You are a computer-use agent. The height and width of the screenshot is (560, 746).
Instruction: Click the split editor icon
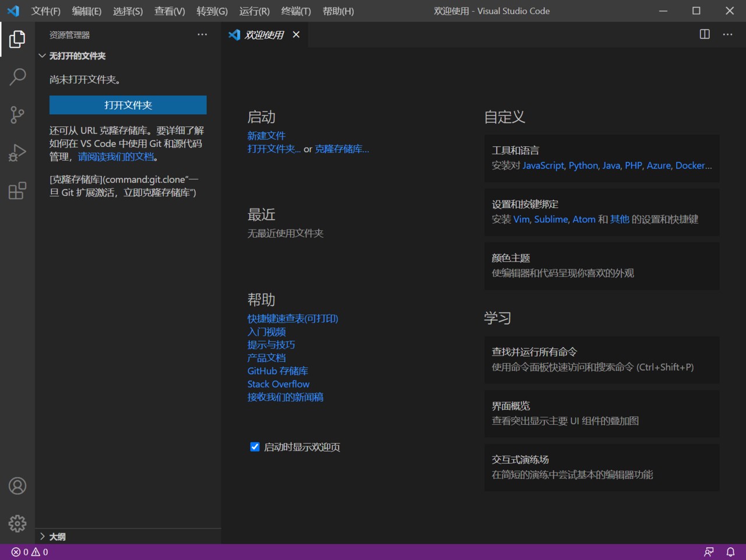click(705, 34)
